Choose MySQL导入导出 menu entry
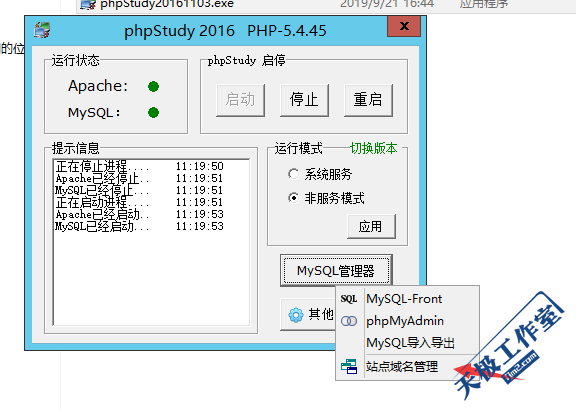Screen dimensions: 576x409 [410, 343]
